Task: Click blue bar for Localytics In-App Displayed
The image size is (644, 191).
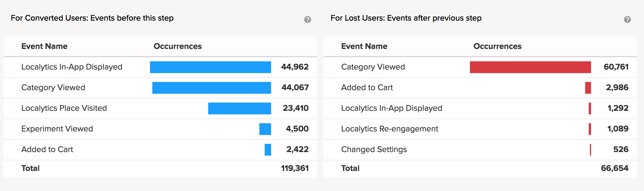Action: pos(210,67)
